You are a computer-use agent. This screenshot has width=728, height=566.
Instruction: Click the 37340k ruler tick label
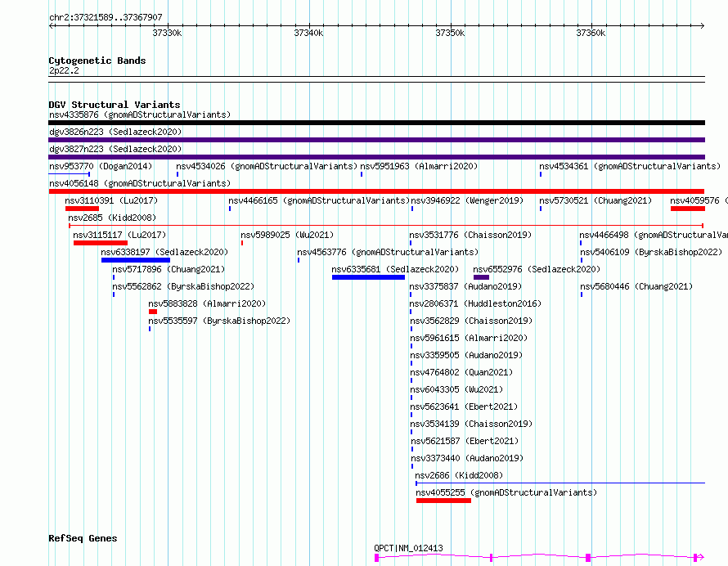point(308,33)
